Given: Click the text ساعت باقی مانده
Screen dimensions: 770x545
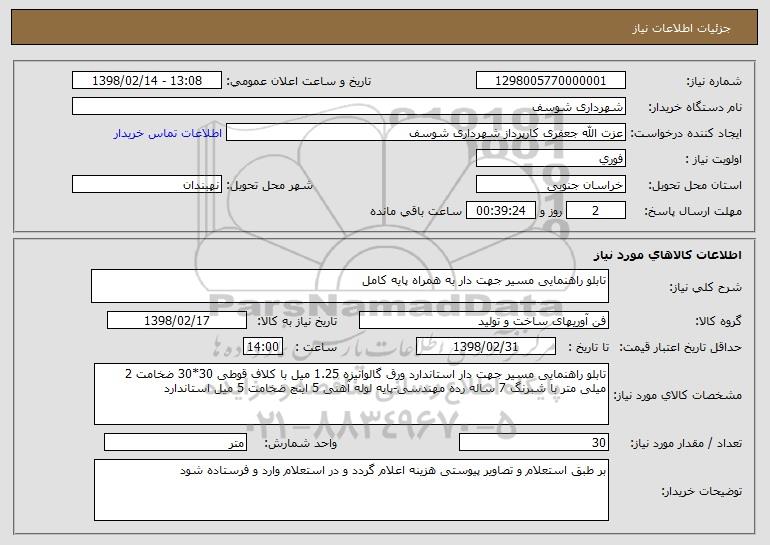Looking at the screenshot, I should (x=416, y=211).
